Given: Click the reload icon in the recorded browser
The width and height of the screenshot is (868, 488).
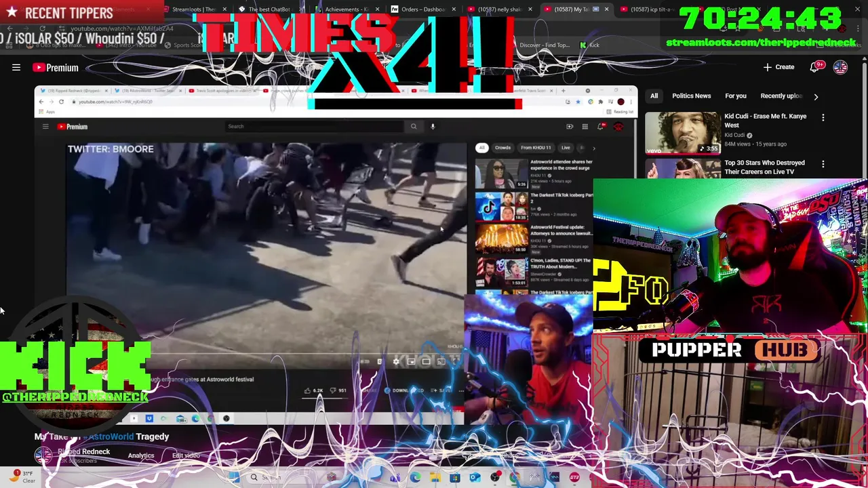Looking at the screenshot, I should (61, 102).
